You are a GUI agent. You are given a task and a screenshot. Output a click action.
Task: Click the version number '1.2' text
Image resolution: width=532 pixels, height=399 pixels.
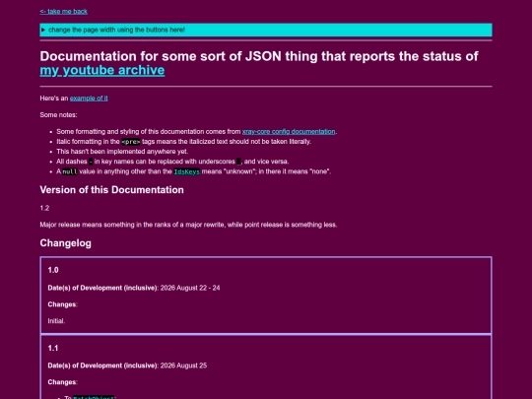click(x=44, y=208)
